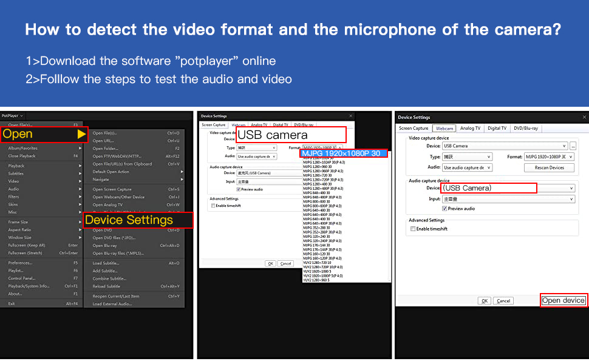Open the Screen Capture tab
Screen dimensions: 589x364
pos(413,129)
